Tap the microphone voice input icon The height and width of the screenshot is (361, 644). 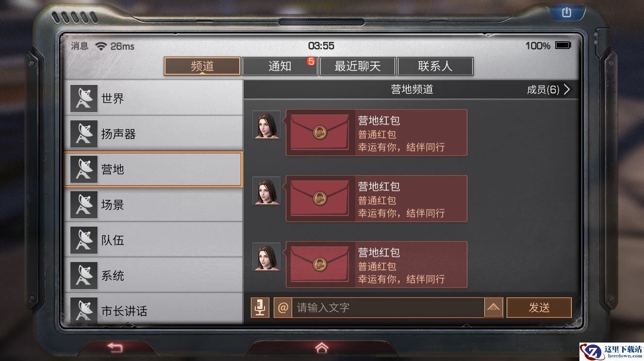(x=260, y=308)
